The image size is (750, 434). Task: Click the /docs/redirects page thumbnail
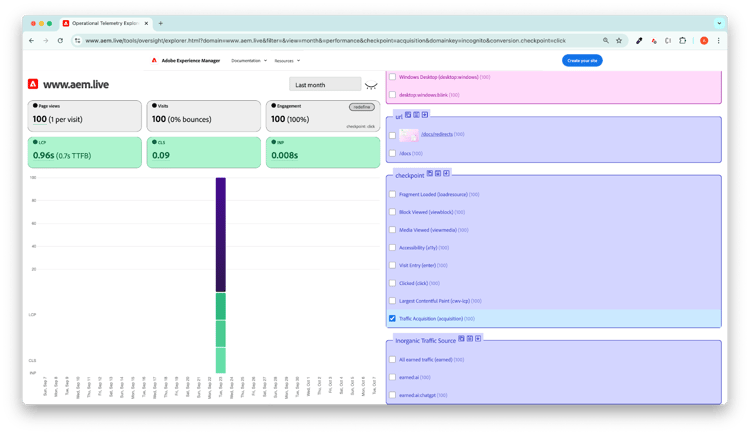[410, 135]
